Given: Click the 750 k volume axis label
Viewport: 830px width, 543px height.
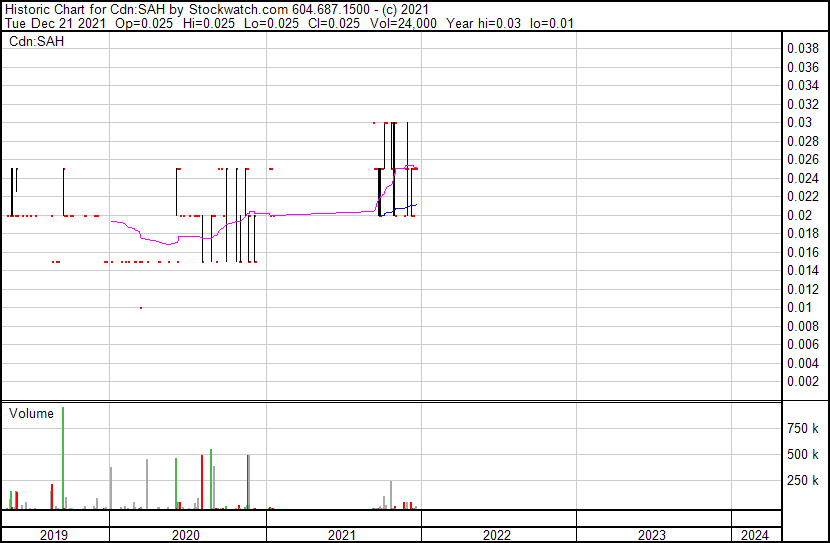Looking at the screenshot, I should coord(804,428).
